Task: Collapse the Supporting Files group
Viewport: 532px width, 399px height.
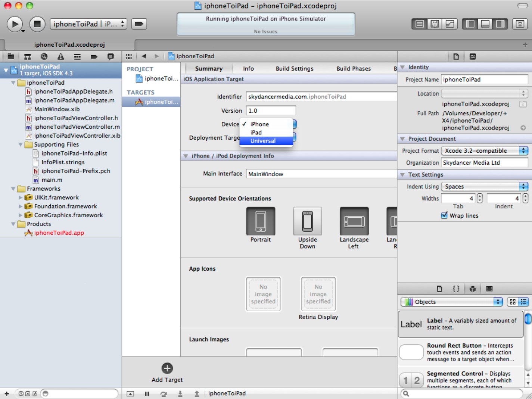Action: [21, 144]
